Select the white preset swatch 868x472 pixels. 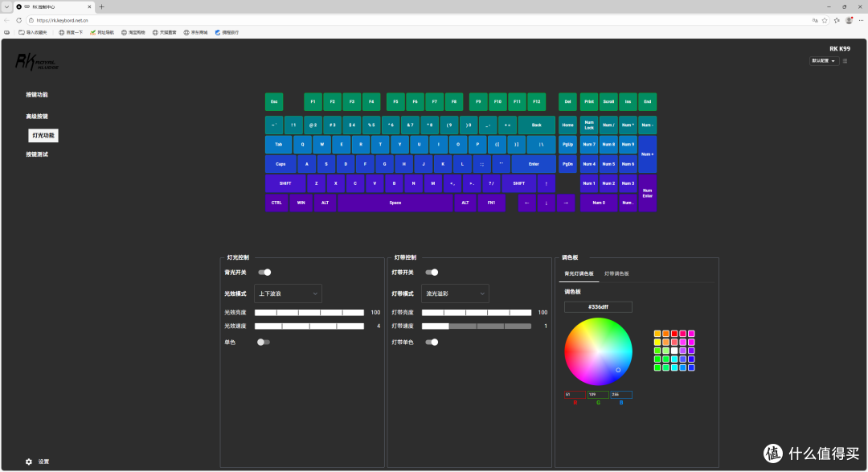pos(674,351)
